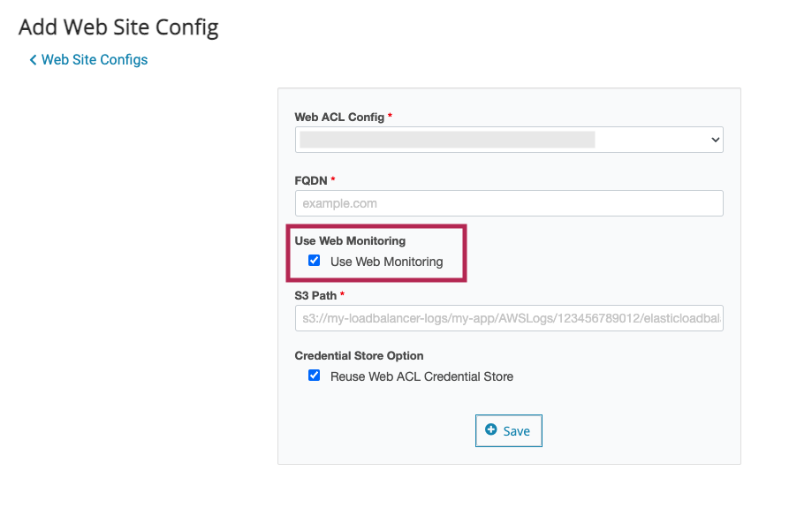Click the bold 'Use Web Monitoring' section heading

pos(350,240)
